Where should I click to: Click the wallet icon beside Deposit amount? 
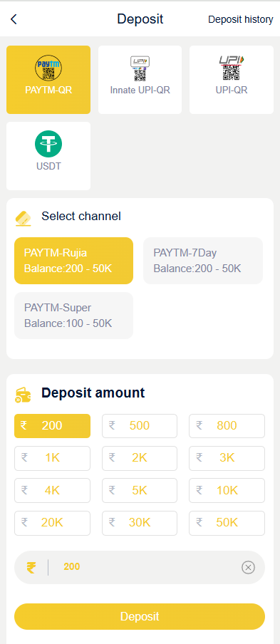coord(24,395)
